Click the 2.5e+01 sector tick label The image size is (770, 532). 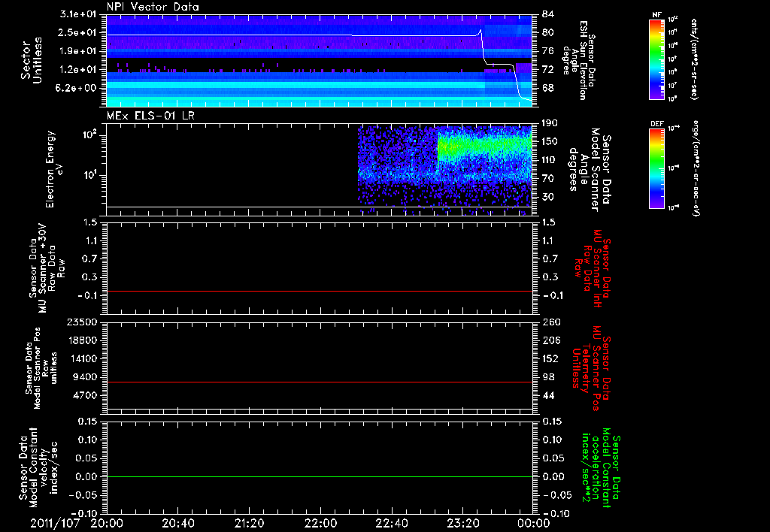(x=77, y=32)
